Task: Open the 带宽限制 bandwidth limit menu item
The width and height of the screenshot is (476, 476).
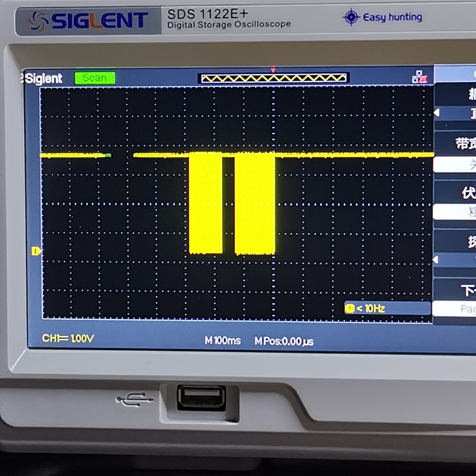Action: 466,143
